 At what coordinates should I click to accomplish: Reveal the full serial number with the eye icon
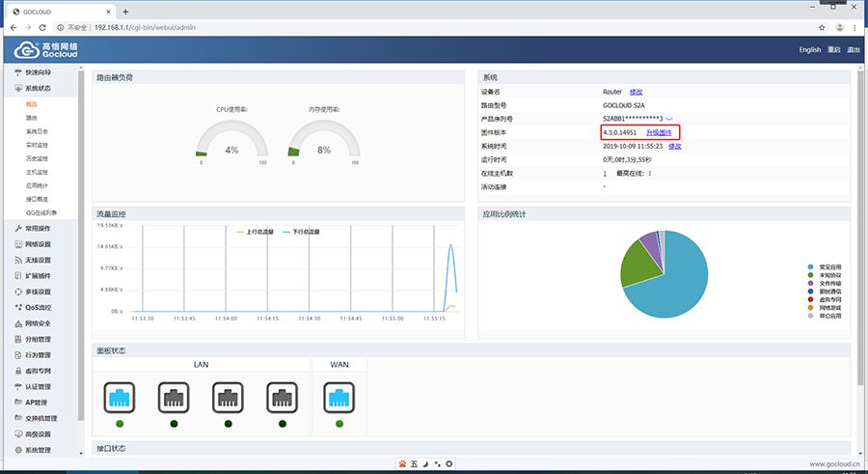point(669,118)
